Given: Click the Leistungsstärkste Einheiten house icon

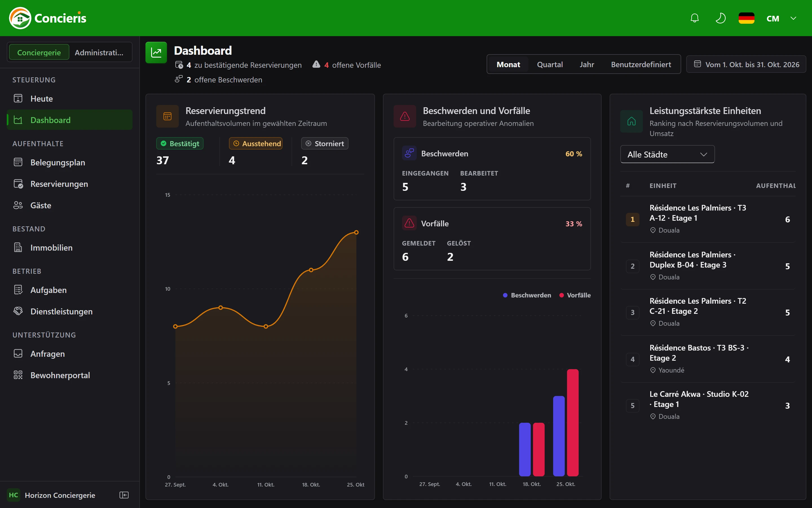Looking at the screenshot, I should point(631,121).
